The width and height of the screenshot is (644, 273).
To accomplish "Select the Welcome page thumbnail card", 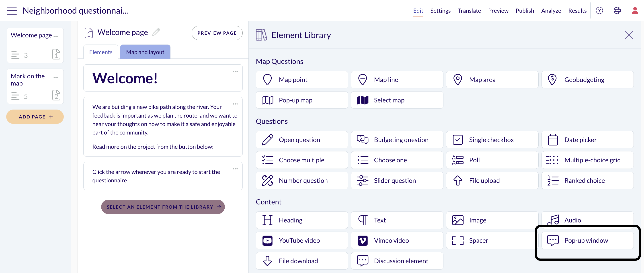I will (35, 45).
